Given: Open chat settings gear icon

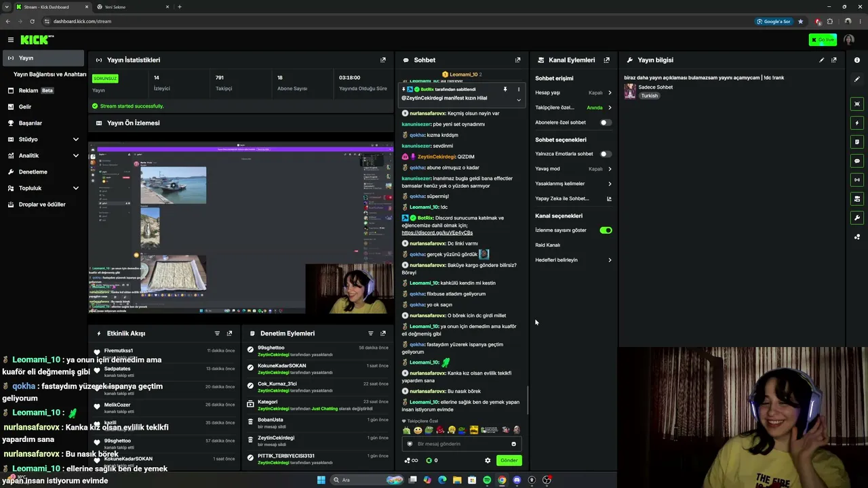Looking at the screenshot, I should [x=488, y=460].
